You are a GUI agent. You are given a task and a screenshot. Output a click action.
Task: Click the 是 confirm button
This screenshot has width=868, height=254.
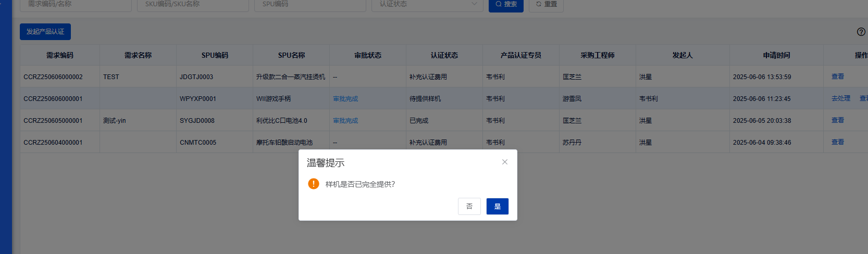(x=497, y=207)
